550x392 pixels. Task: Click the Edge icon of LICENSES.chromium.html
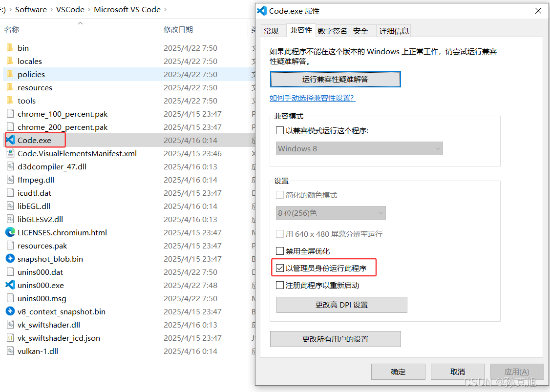pyautogui.click(x=11, y=232)
